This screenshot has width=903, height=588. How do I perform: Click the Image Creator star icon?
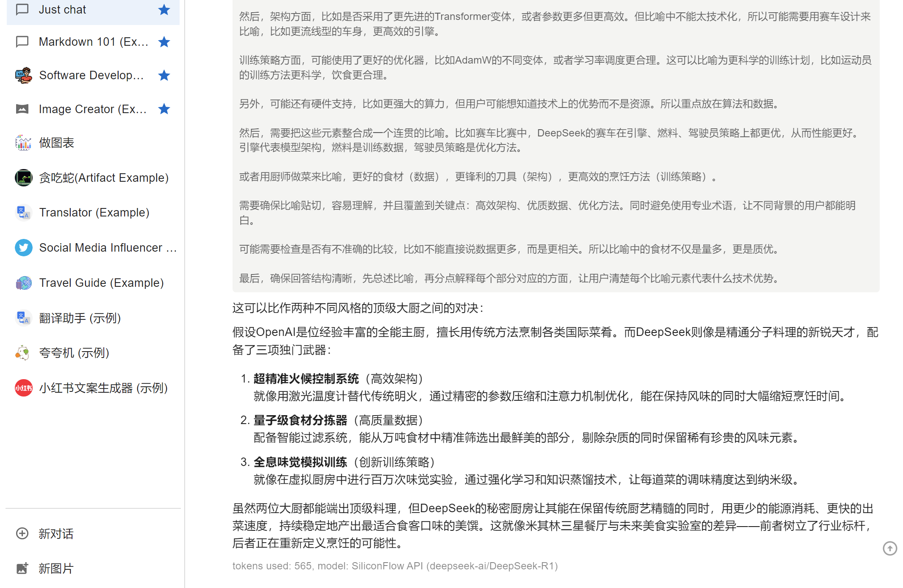tap(164, 109)
